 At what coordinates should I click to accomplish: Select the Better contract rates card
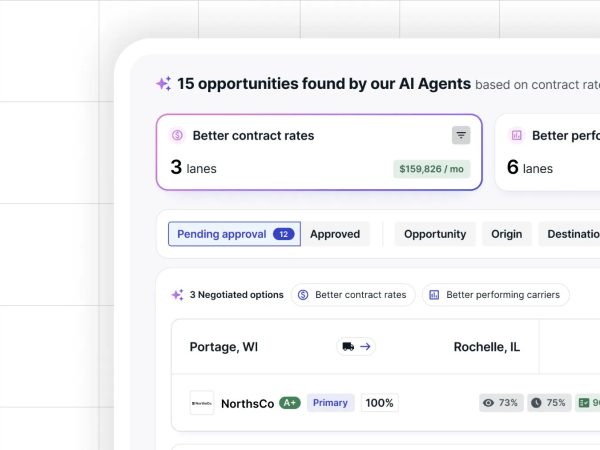(x=318, y=152)
